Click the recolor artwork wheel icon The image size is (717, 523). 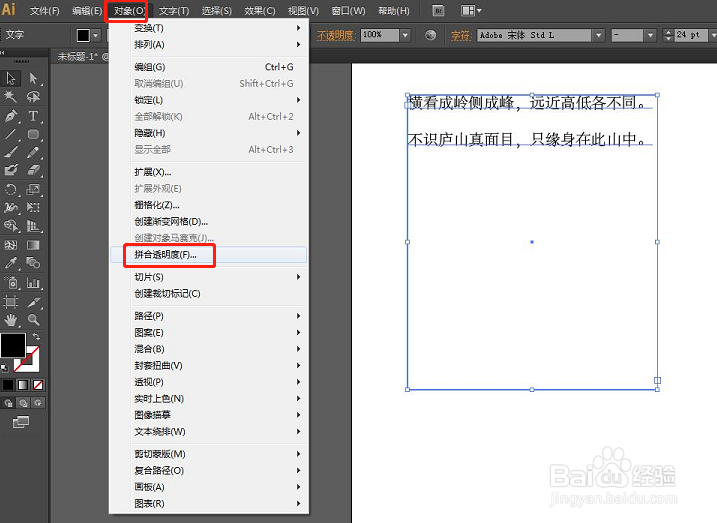tap(430, 35)
